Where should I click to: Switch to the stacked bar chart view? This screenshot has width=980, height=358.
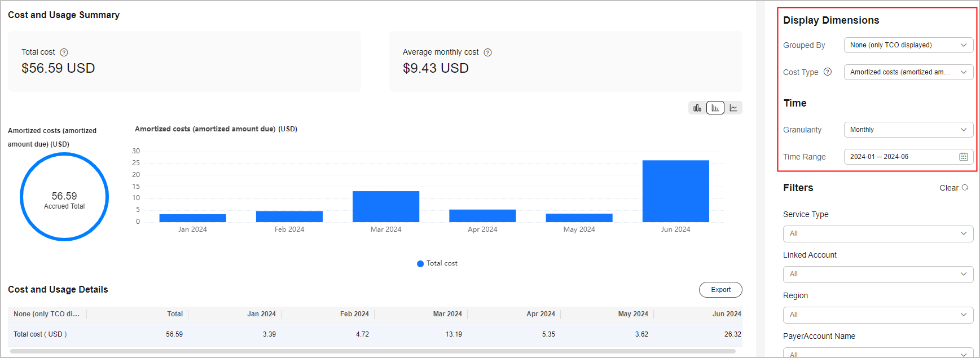point(697,108)
